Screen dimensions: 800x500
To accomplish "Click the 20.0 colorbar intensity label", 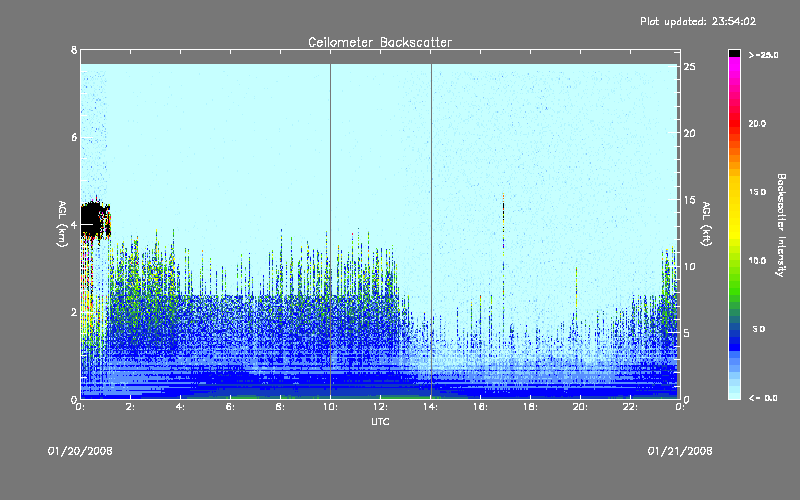I will (x=757, y=123).
